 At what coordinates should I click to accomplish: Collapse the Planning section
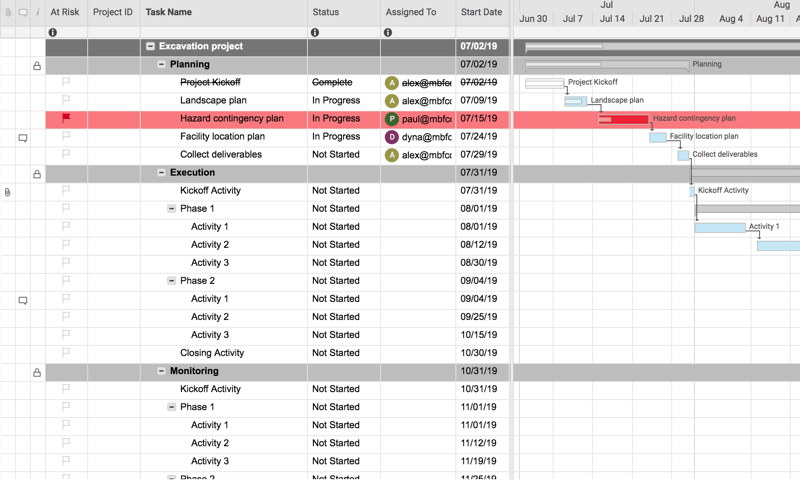coord(161,64)
